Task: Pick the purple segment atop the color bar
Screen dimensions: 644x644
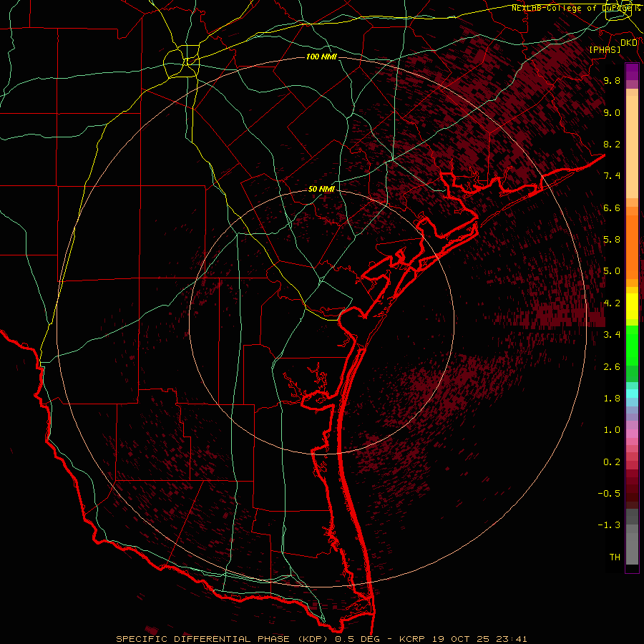Action: [632, 72]
